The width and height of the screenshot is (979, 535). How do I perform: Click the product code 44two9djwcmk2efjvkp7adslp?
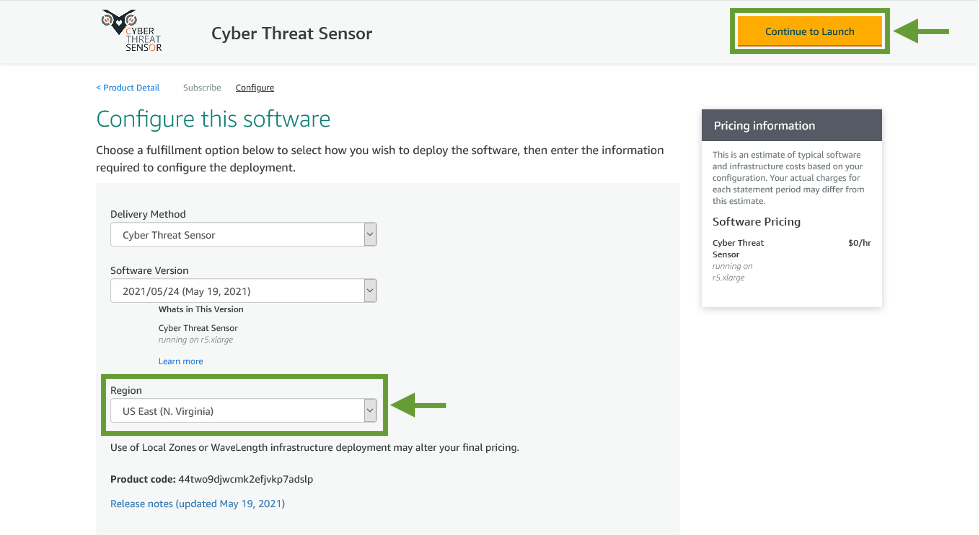tap(245, 479)
